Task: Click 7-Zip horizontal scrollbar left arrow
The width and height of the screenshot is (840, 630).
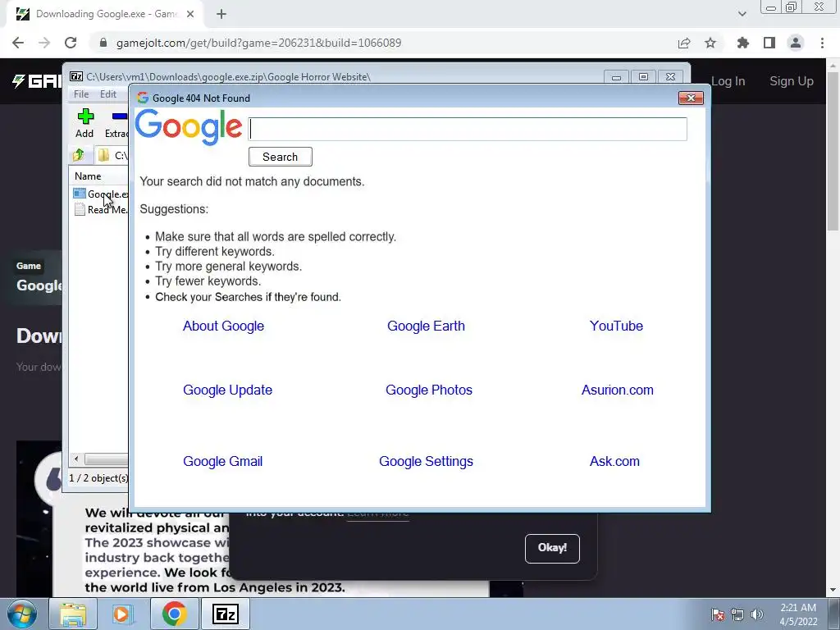Action: point(76,459)
